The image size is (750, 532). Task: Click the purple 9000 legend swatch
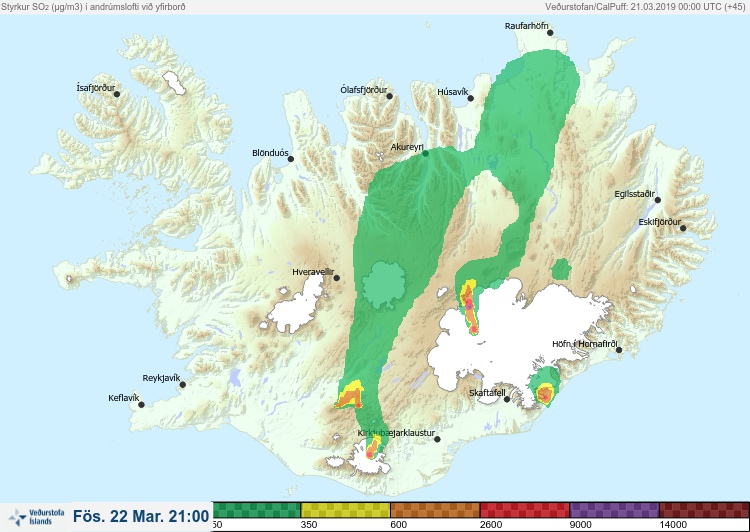coord(614,510)
